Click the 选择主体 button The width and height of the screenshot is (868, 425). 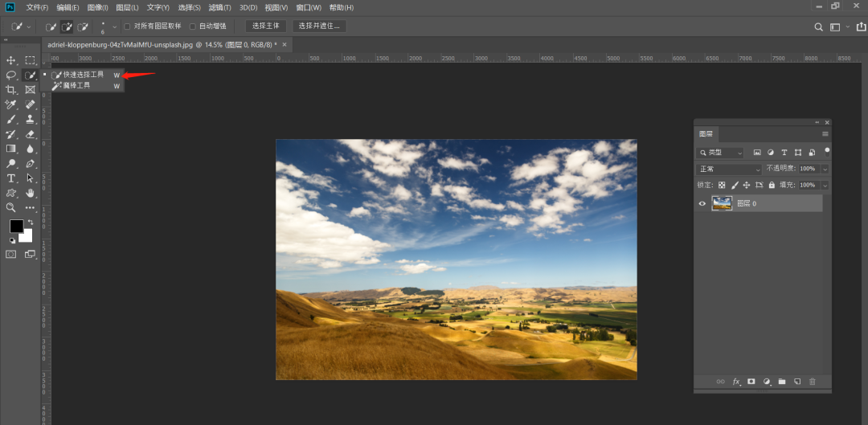265,27
